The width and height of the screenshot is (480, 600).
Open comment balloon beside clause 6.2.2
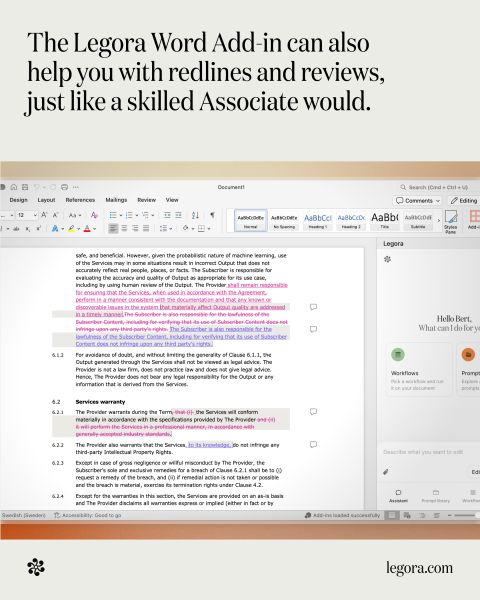click(x=313, y=445)
